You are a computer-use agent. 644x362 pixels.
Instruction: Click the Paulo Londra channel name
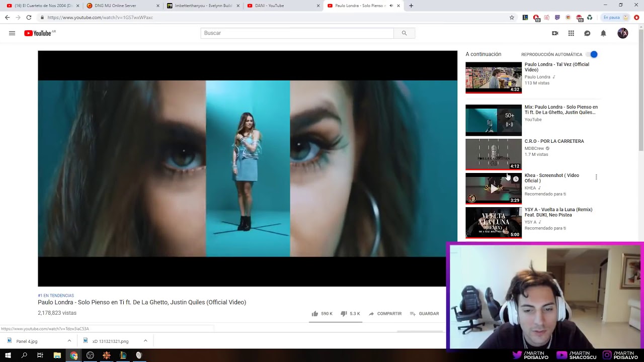coord(537,77)
